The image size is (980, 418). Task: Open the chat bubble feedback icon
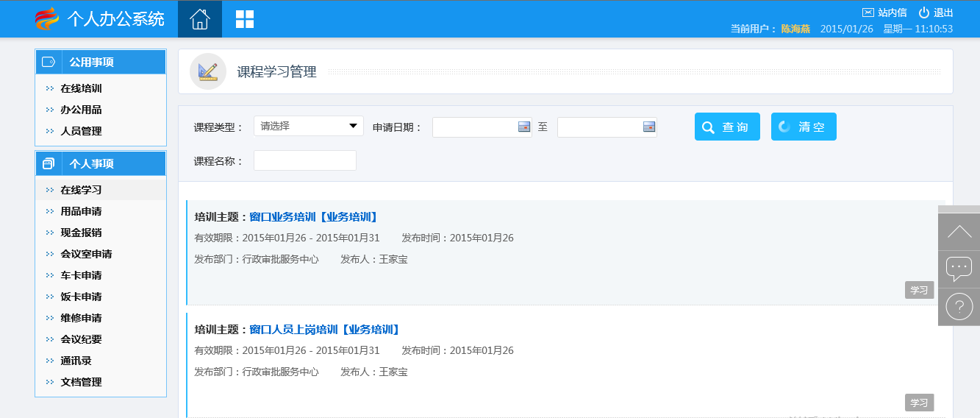point(959,269)
